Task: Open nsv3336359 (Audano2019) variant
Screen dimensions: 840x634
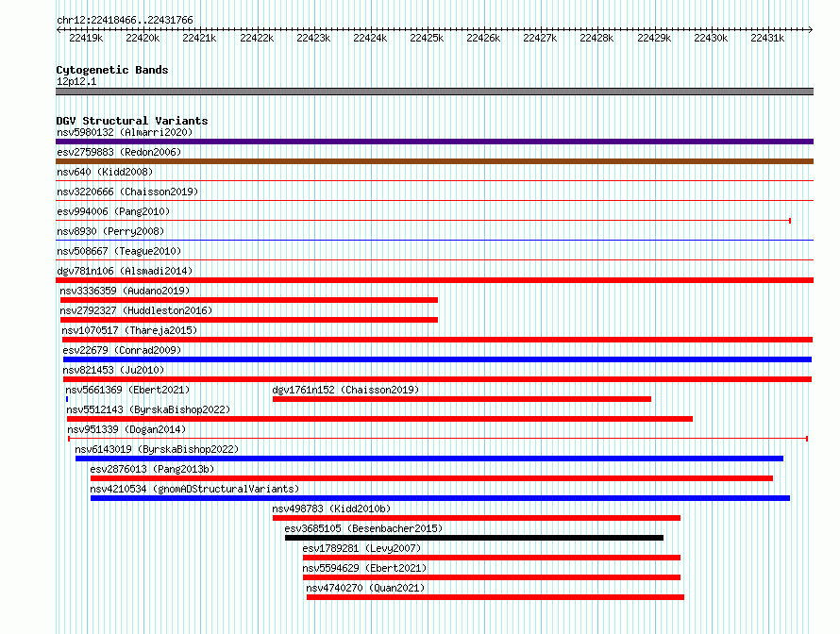Action: (125, 291)
